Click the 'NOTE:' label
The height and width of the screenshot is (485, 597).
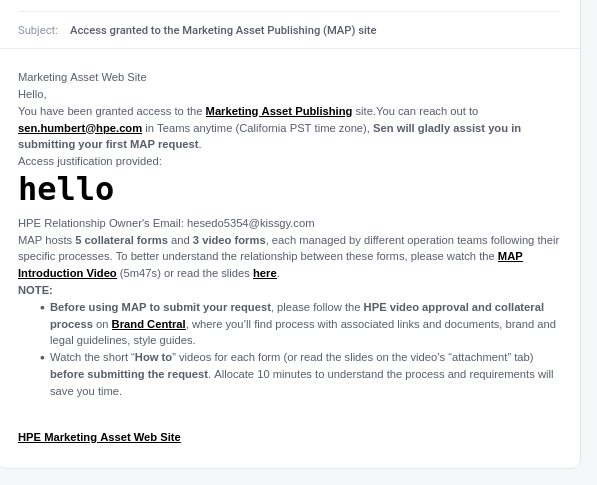35,290
